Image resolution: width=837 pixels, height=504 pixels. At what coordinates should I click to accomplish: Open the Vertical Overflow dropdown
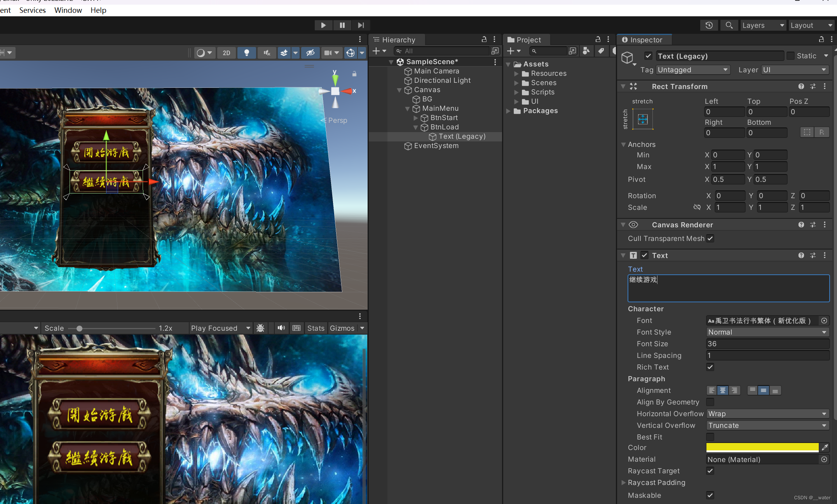pyautogui.click(x=767, y=426)
